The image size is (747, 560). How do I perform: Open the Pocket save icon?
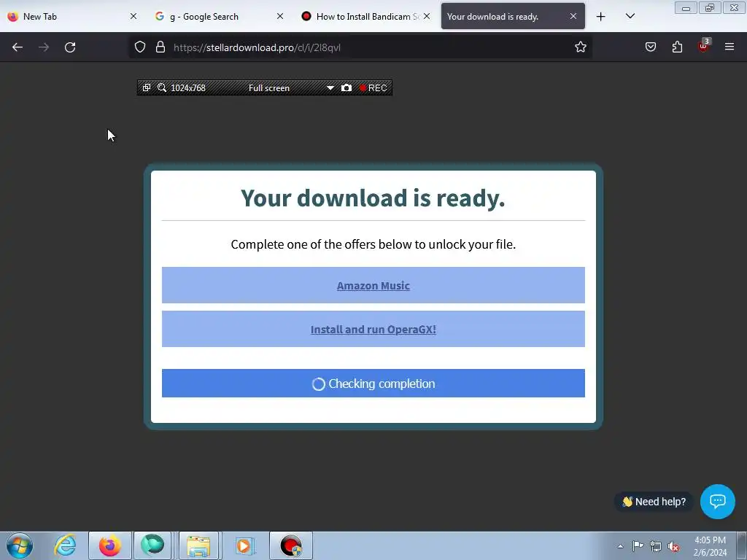pyautogui.click(x=651, y=47)
